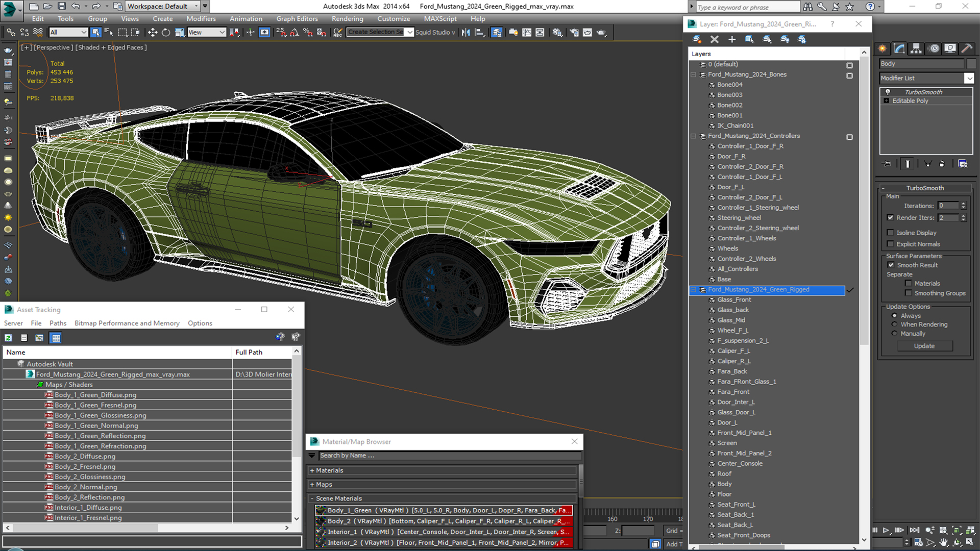Open the MAXScript menu
The height and width of the screenshot is (551, 980).
click(x=440, y=19)
